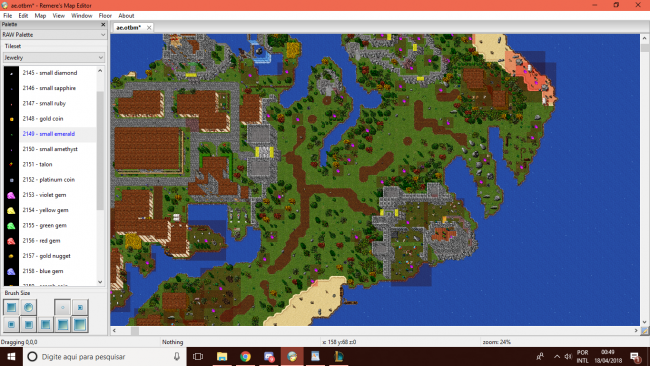Expand the Jewelry tileset dropdown

(x=53, y=58)
